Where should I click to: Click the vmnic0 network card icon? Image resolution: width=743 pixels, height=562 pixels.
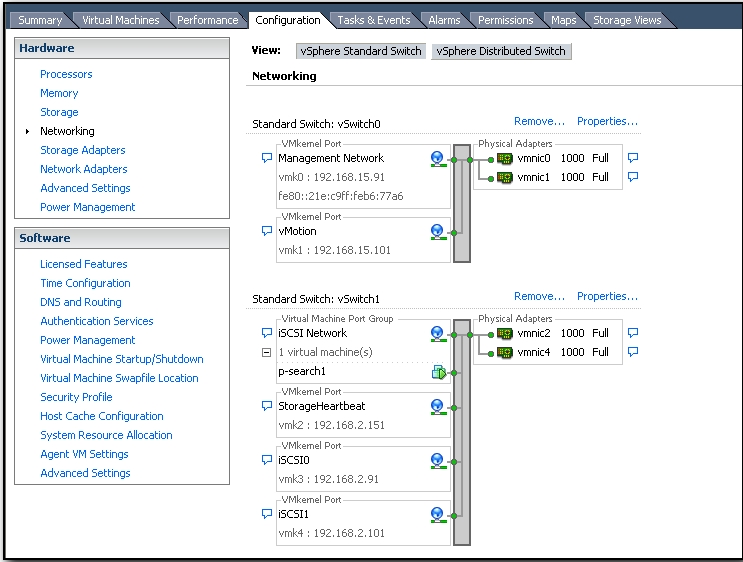click(505, 159)
